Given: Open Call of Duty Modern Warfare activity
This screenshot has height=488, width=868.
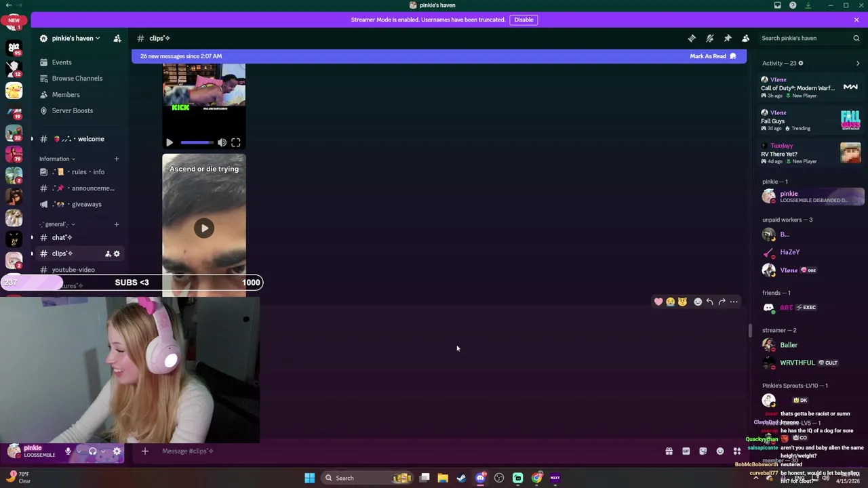Looking at the screenshot, I should (811, 87).
